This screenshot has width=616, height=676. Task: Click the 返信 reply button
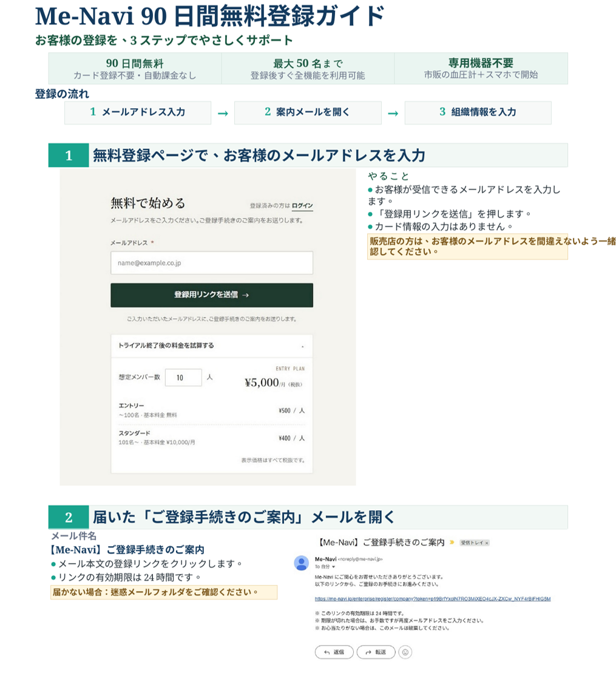point(334,652)
